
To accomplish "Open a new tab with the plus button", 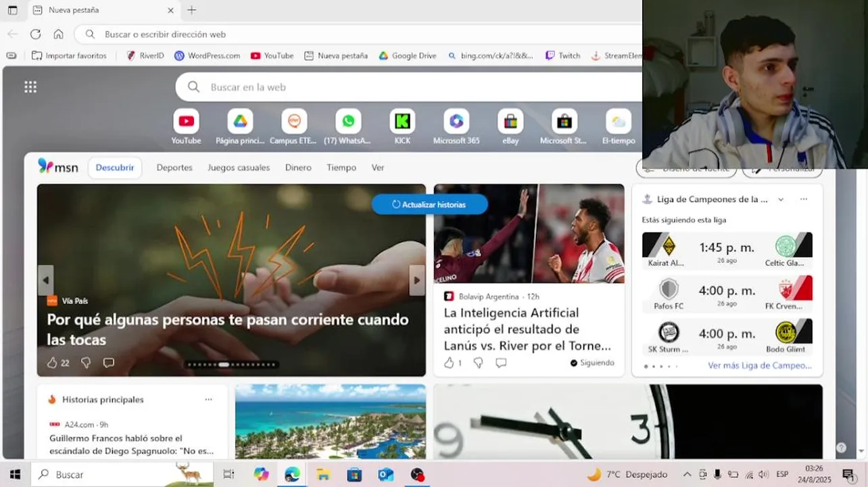I will (192, 10).
